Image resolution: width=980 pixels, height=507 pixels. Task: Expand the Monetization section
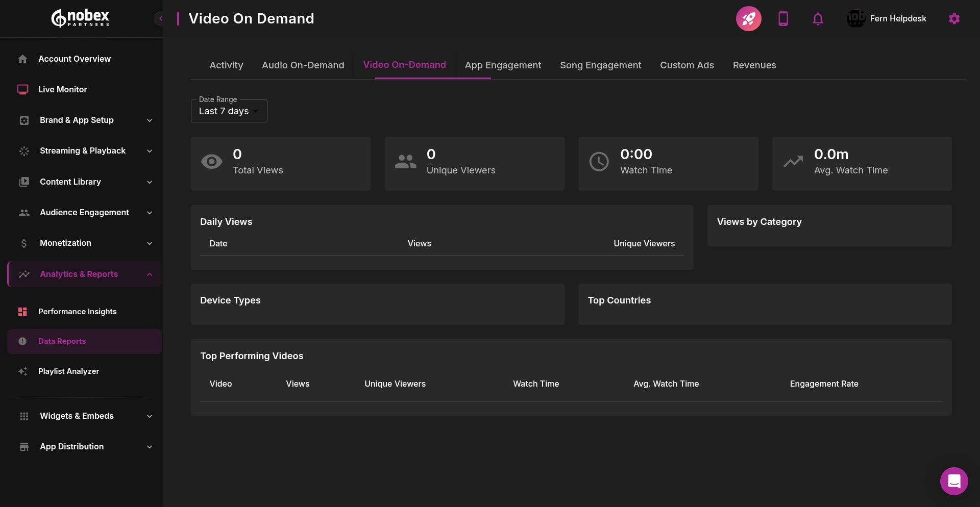click(x=65, y=243)
